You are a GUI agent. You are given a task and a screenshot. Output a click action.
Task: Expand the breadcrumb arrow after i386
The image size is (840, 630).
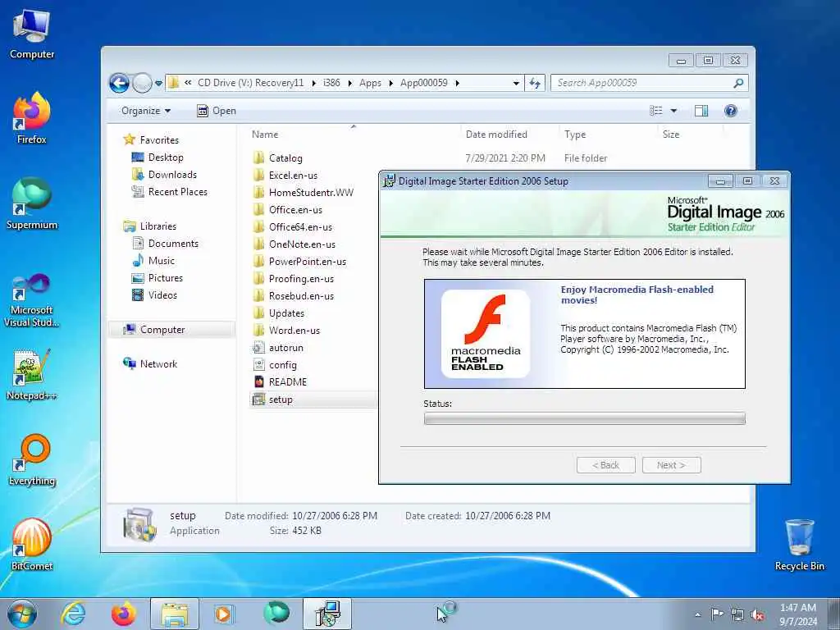coord(349,83)
